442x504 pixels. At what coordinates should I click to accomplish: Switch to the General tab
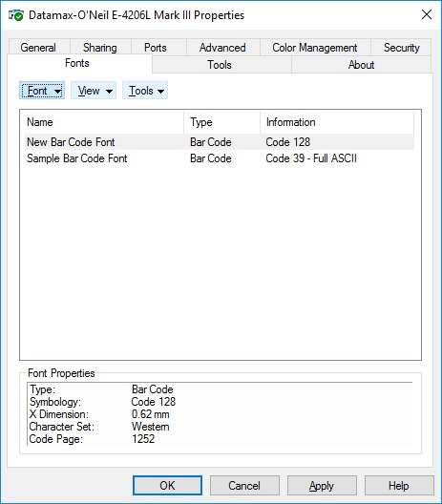(38, 48)
